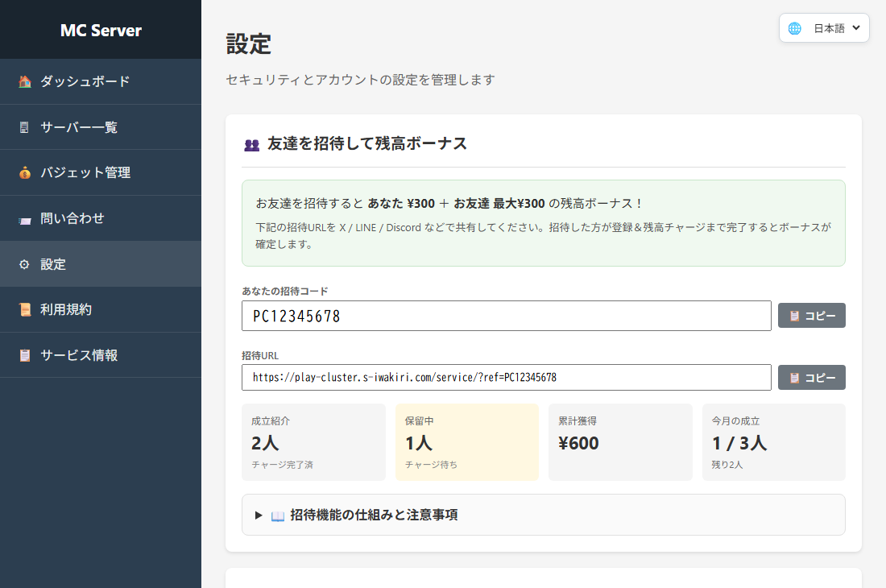
Task: Click the 招待URL text field
Action: click(x=507, y=377)
